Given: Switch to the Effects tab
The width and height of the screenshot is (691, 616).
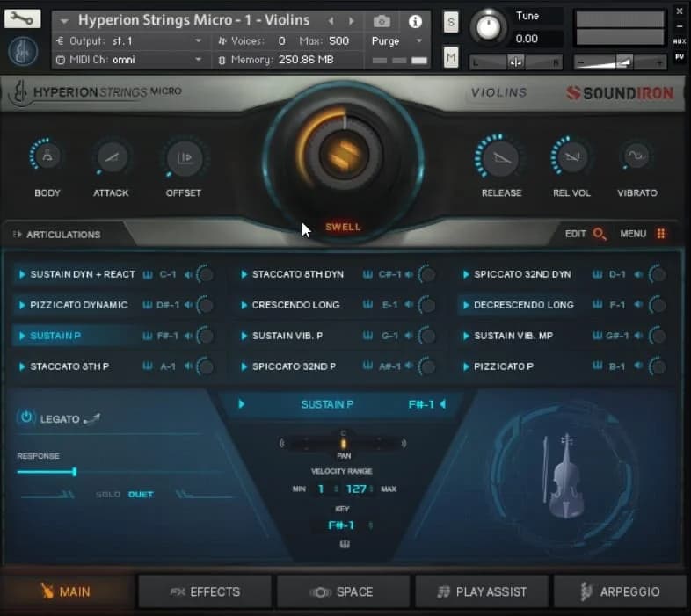Looking at the screenshot, I should pos(205,591).
